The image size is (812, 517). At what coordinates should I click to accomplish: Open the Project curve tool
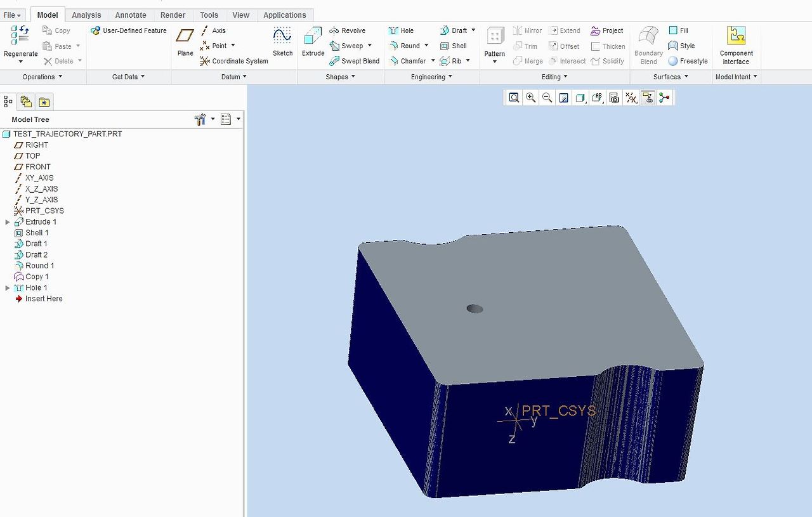[x=607, y=30]
